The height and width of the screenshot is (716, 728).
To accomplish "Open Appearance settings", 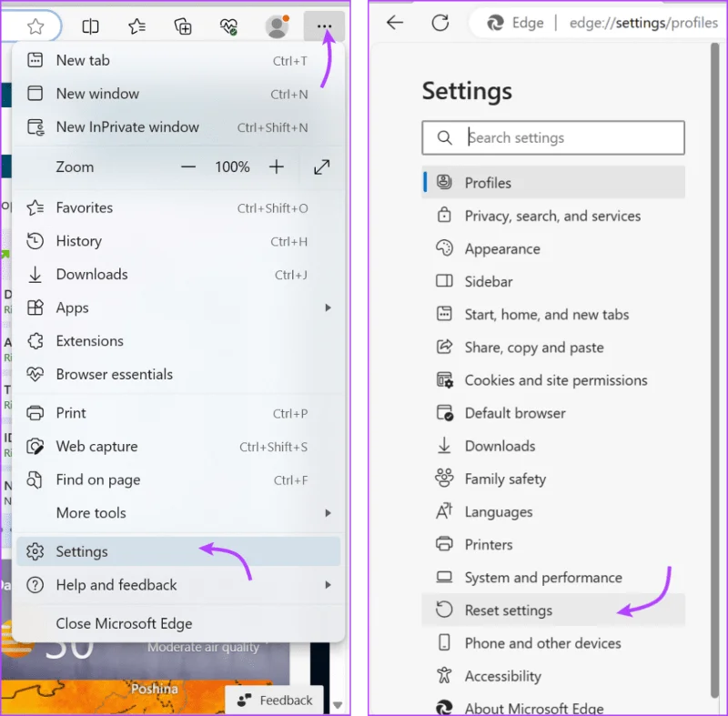I will pos(553,248).
